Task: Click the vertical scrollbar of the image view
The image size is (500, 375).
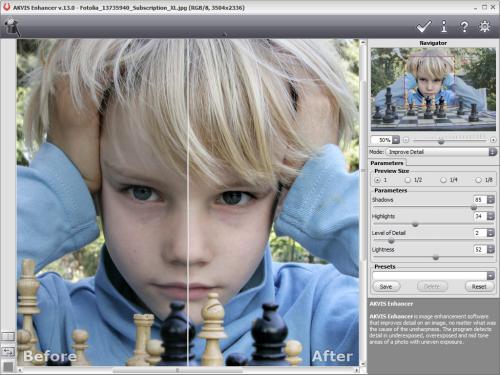Action: (363, 170)
